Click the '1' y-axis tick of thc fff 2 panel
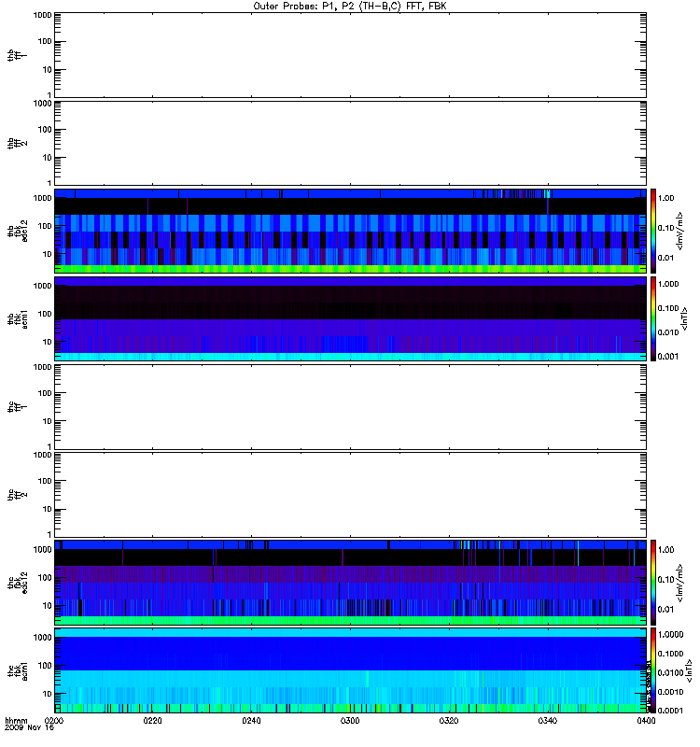Image resolution: width=700 pixels, height=747 pixels. tap(49, 534)
